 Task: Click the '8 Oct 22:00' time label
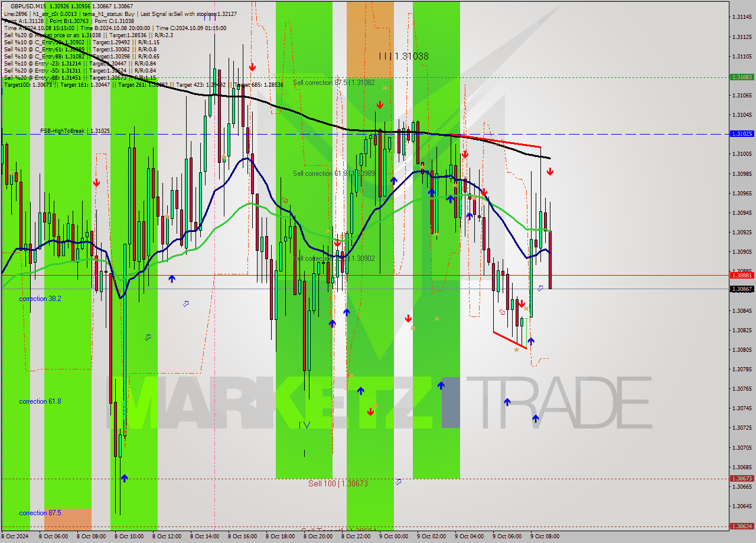(356, 537)
